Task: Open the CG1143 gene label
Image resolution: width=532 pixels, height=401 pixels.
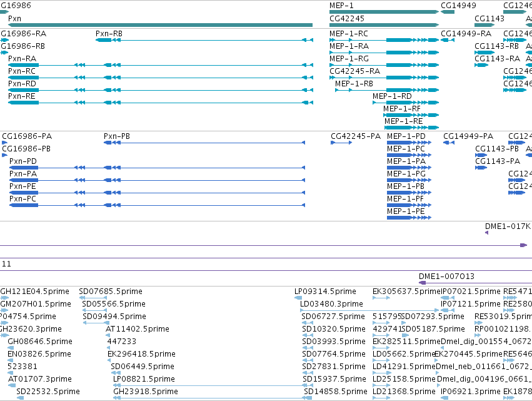Action: pos(489,19)
